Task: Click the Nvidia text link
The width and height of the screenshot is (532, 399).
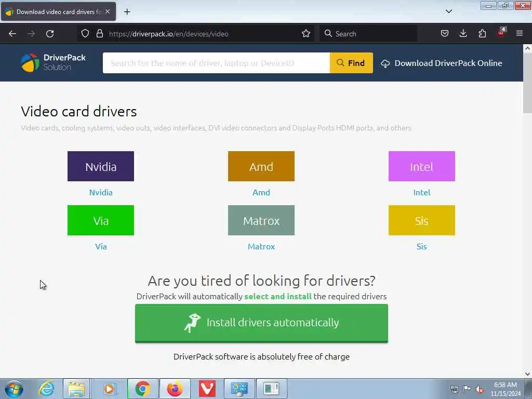Action: point(101,192)
